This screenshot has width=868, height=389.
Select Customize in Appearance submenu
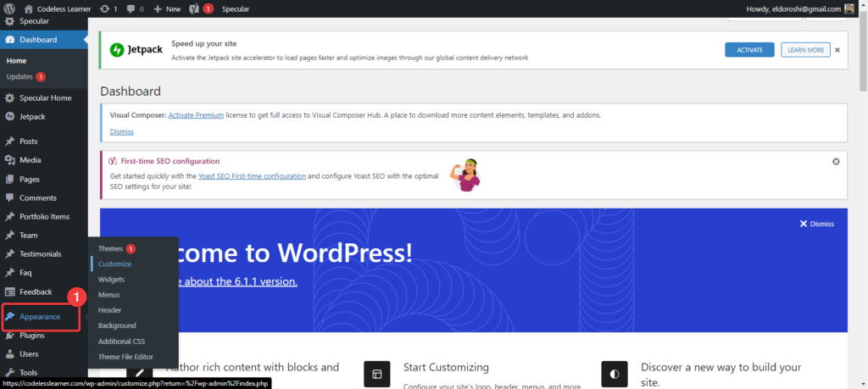tap(114, 264)
